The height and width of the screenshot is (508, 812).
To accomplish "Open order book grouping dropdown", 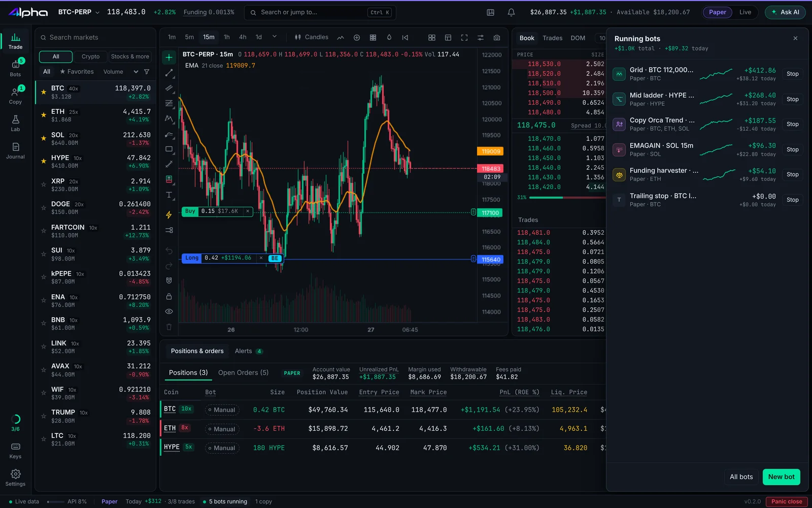I will 602,38.
